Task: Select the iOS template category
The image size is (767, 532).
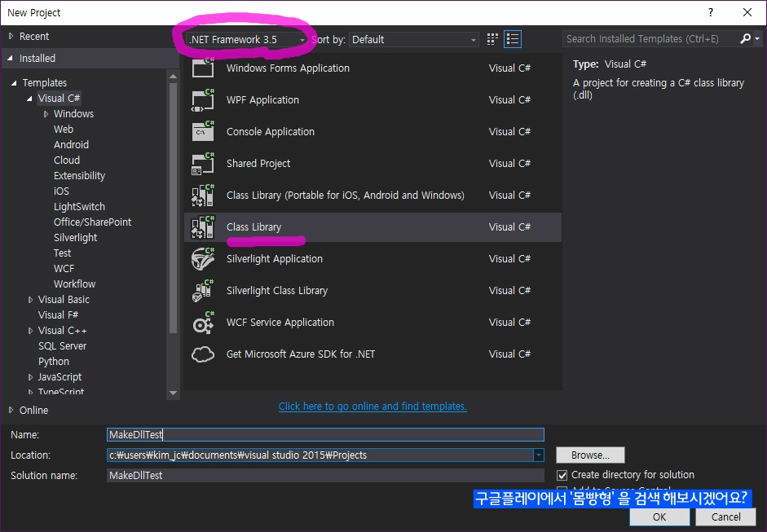Action: (62, 191)
